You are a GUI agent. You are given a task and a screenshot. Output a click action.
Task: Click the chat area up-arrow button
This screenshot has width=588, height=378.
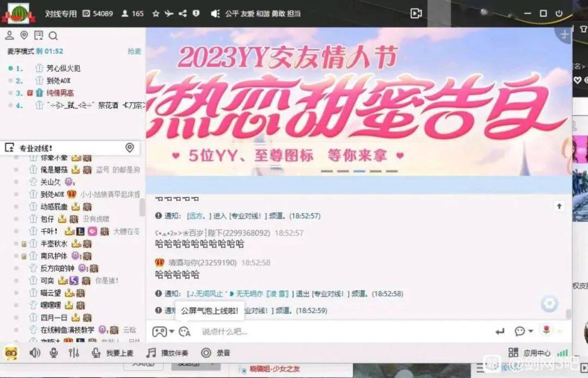559,206
